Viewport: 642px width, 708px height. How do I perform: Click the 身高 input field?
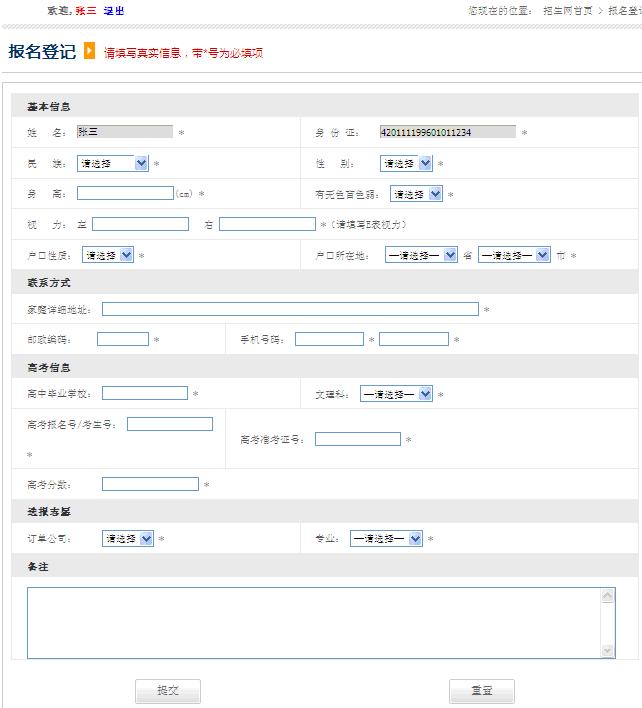(125, 193)
